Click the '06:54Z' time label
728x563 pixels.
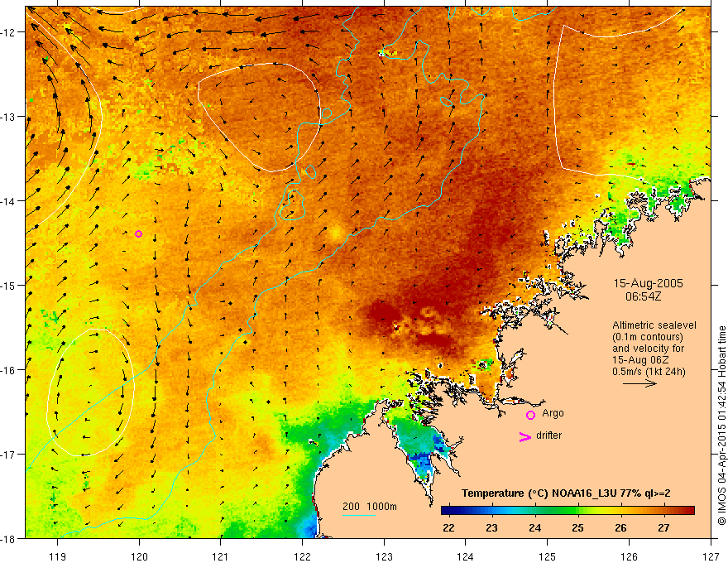click(643, 296)
